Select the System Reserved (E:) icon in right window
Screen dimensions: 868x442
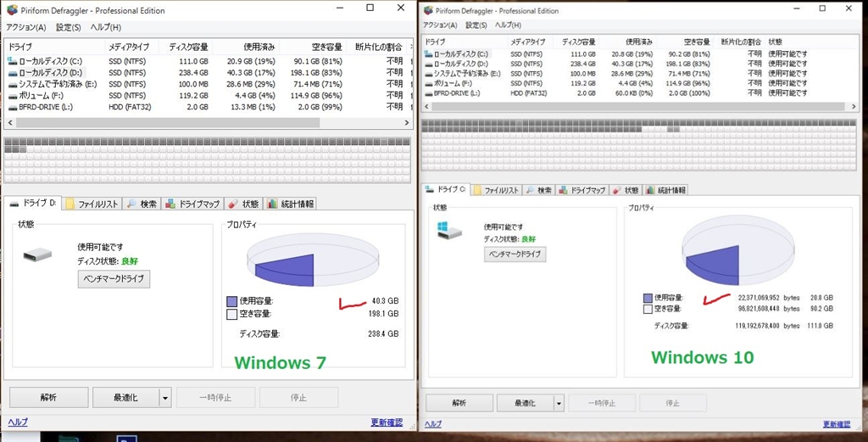click(x=428, y=74)
